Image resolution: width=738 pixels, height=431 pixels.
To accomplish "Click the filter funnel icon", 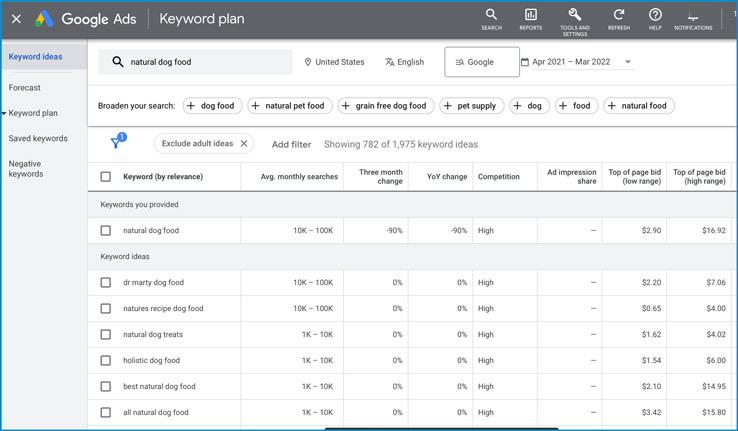I will click(x=116, y=144).
